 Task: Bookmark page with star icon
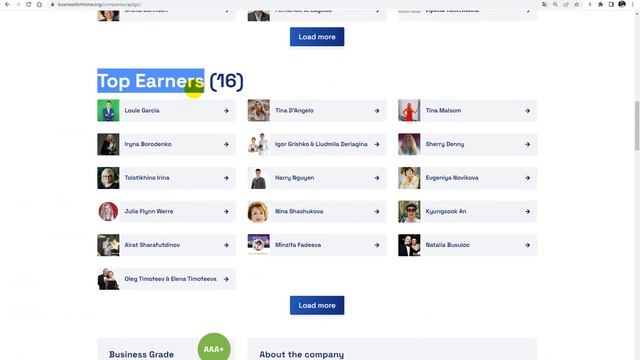[x=576, y=4]
